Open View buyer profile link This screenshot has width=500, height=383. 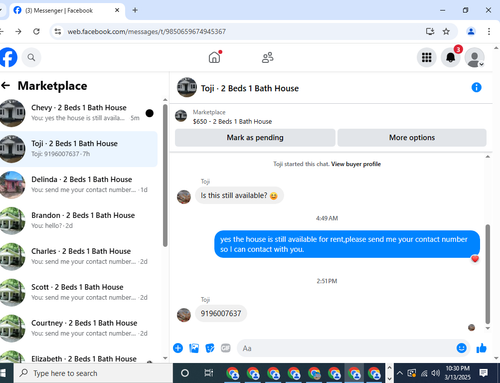tap(356, 164)
